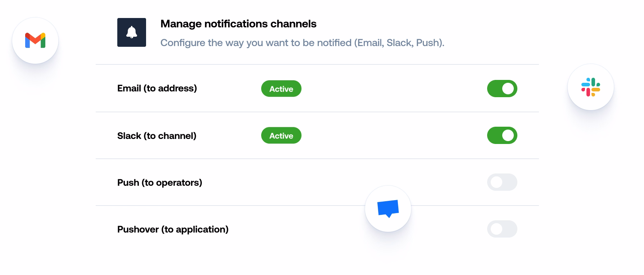Click the Gmail envelope icon
The height and width of the screenshot is (275, 644).
(x=35, y=41)
